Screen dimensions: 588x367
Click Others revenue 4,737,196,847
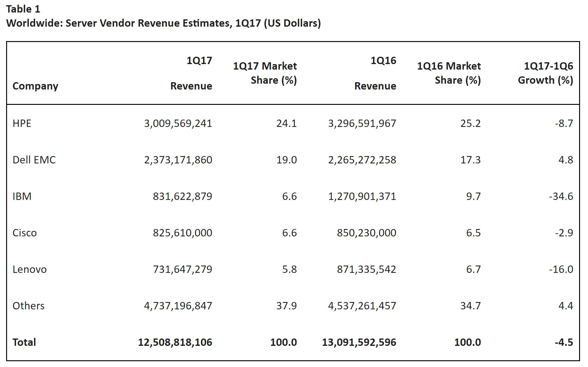pos(178,306)
